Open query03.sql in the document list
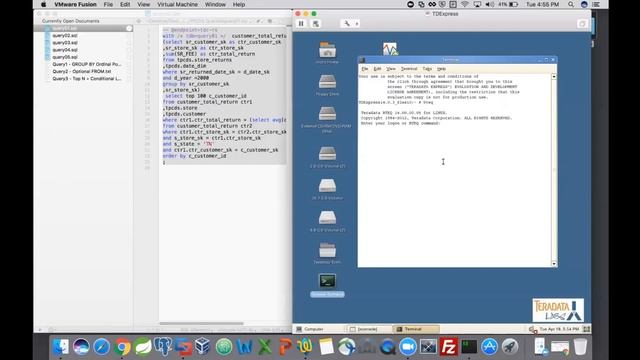 click(65, 43)
